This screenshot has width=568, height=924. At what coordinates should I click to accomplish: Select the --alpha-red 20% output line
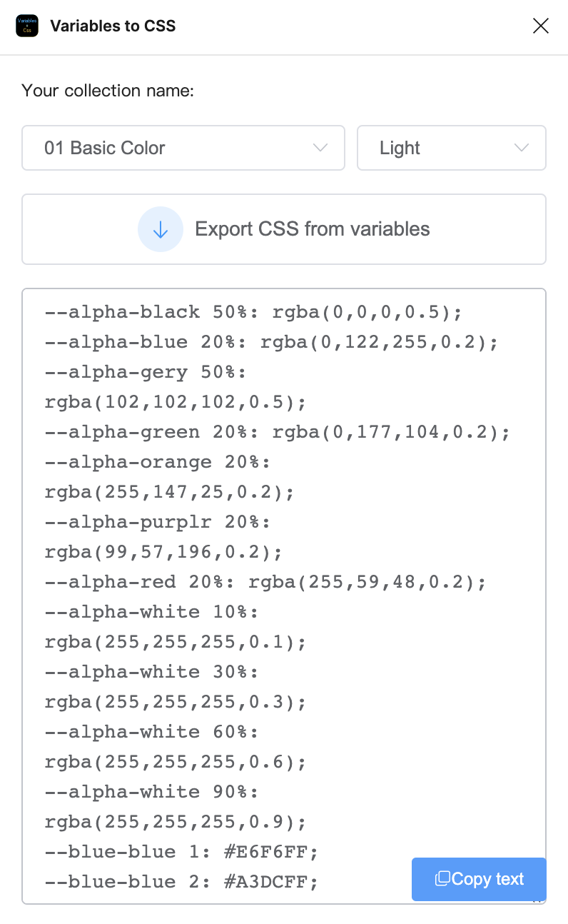tap(265, 582)
